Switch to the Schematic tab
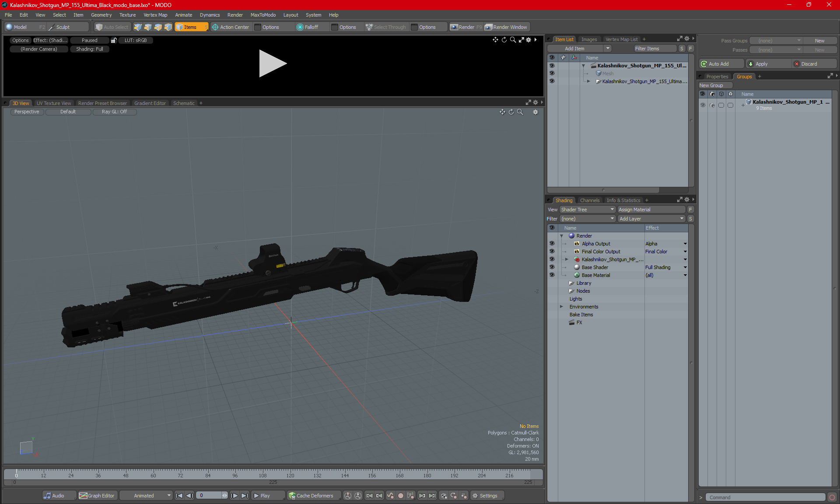This screenshot has width=840, height=504. (x=184, y=103)
